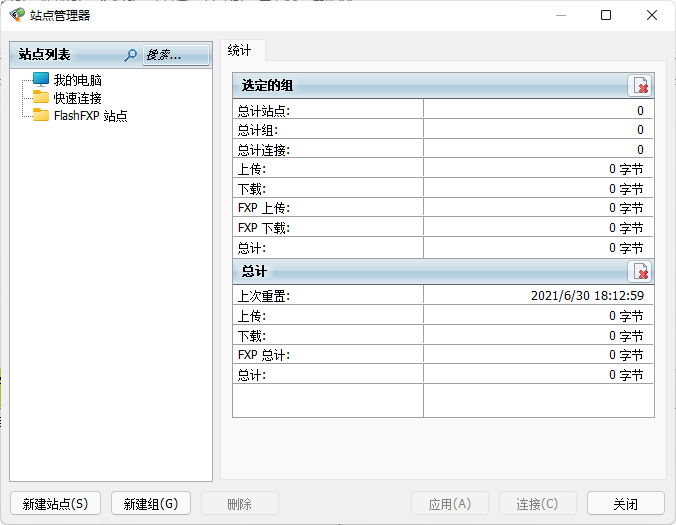This screenshot has width=676, height=525.
Task: Close the 站点管理器 window with X
Action: click(652, 15)
